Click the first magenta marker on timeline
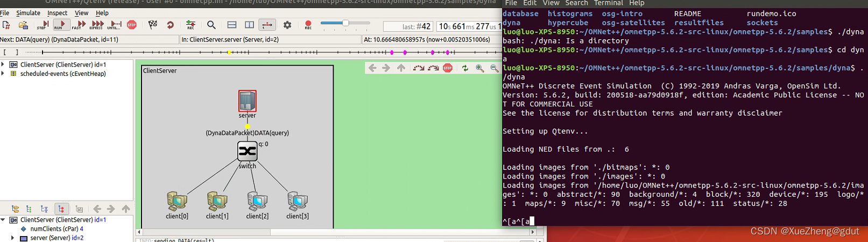Image resolution: width=868 pixels, height=242 pixels. 392,52
